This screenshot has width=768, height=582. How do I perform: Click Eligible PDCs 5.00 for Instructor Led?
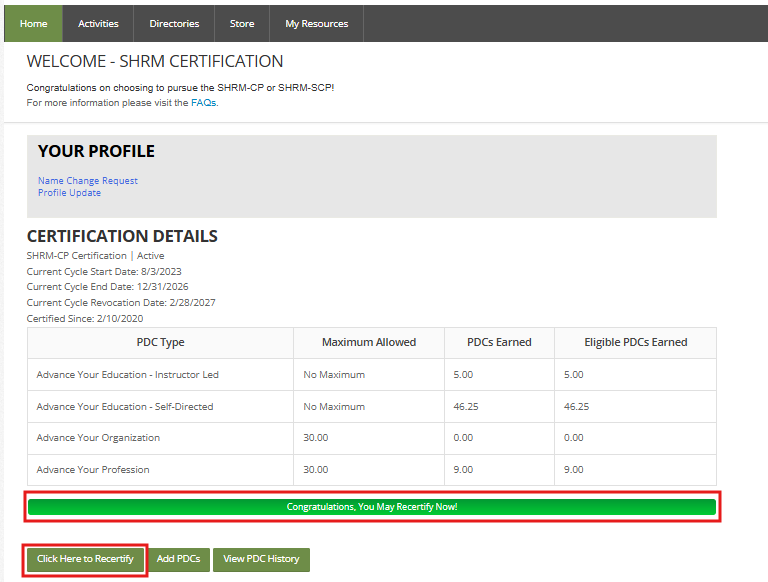pos(573,374)
